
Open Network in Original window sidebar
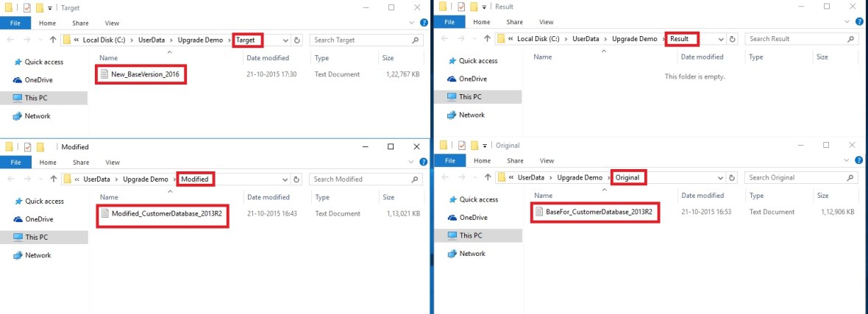(x=472, y=253)
